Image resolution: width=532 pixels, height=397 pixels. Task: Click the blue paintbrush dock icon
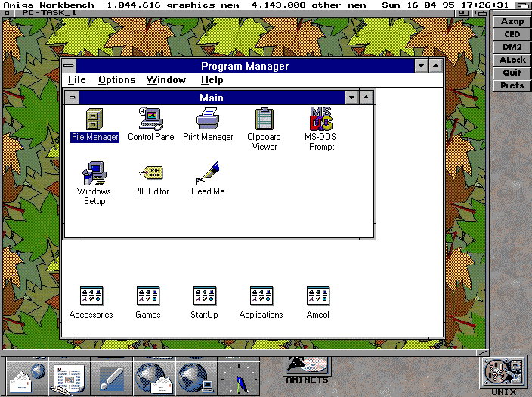pyautogui.click(x=112, y=378)
